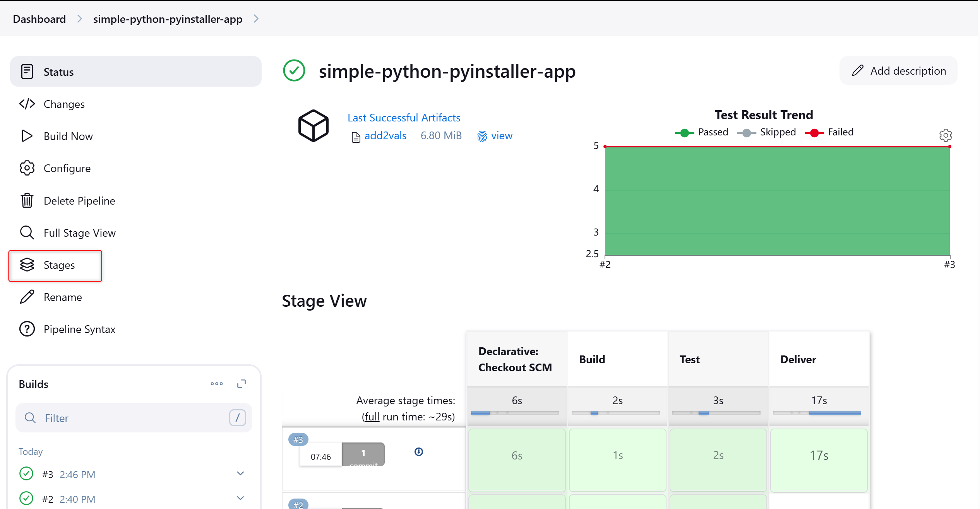
Task: Click the Deliver 17s stage cell for #3
Action: pos(819,460)
